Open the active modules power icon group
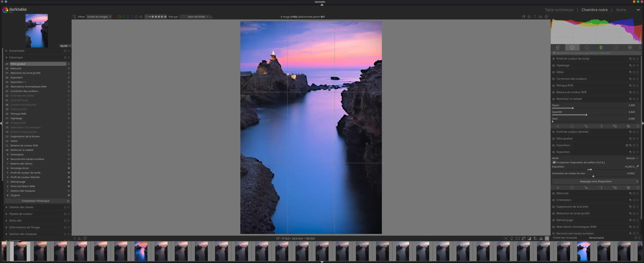Viewport: 644px width, 263px height. (x=573, y=48)
